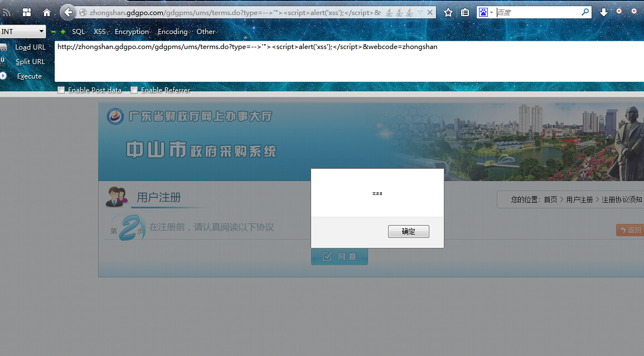Click the first Java cup icon in address bar

pyautogui.click(x=389, y=13)
